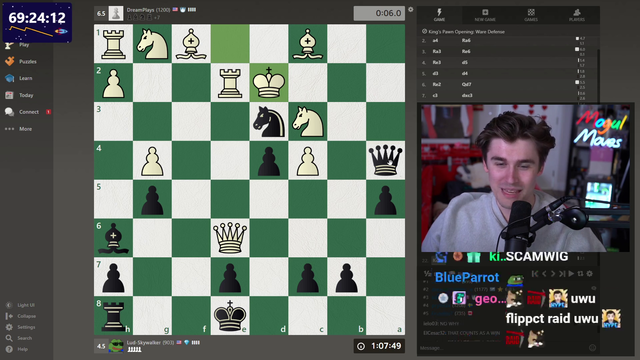Expand the More sidebar menu
Screen dimensions: 640x360
(18, 129)
